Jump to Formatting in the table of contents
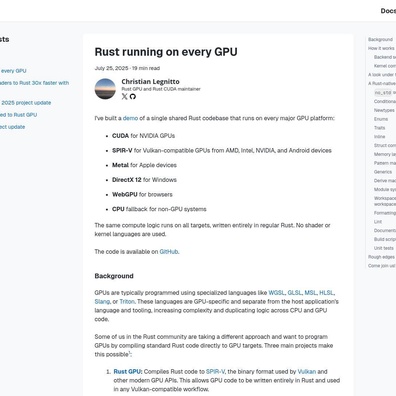The image size is (396, 396). tap(385, 213)
